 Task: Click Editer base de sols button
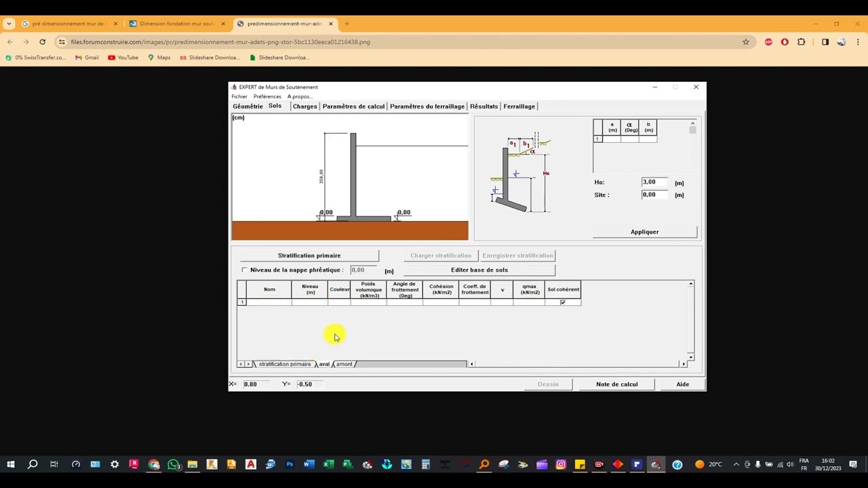tap(479, 270)
